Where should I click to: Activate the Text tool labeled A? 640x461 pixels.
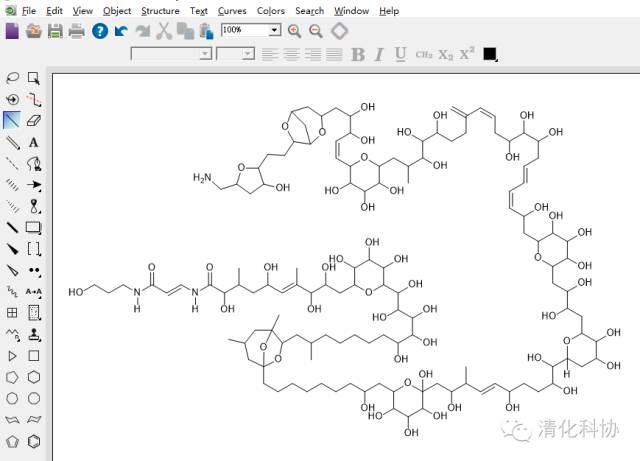click(34, 142)
